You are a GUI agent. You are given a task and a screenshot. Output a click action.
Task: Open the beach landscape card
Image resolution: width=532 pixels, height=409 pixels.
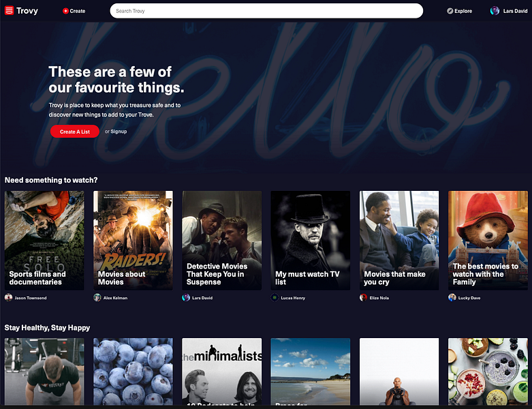311,372
